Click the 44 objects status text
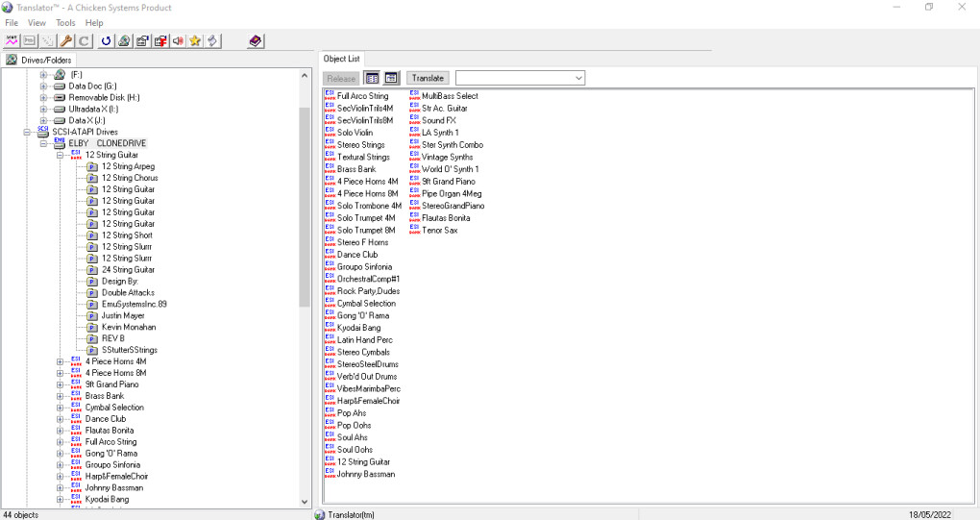Viewport: 980px width, 520px height. (21, 515)
